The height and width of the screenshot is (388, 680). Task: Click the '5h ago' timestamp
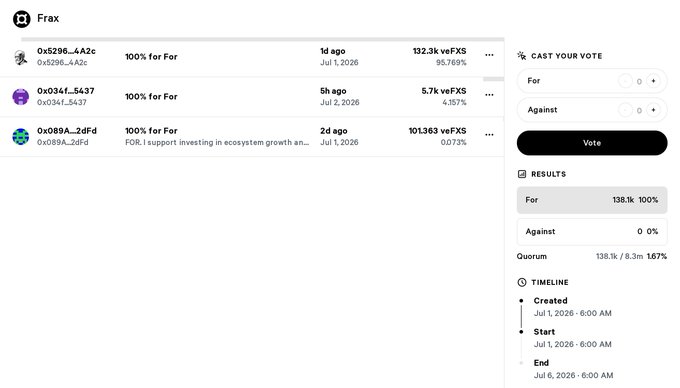pyautogui.click(x=333, y=91)
